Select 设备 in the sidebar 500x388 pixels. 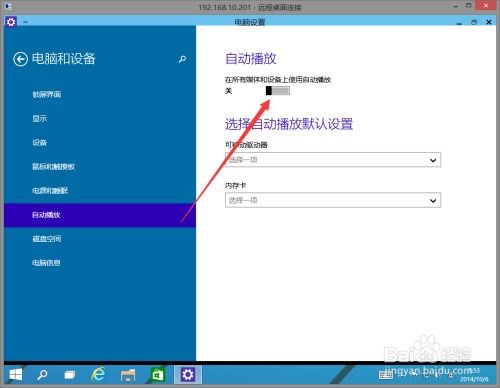[39, 143]
